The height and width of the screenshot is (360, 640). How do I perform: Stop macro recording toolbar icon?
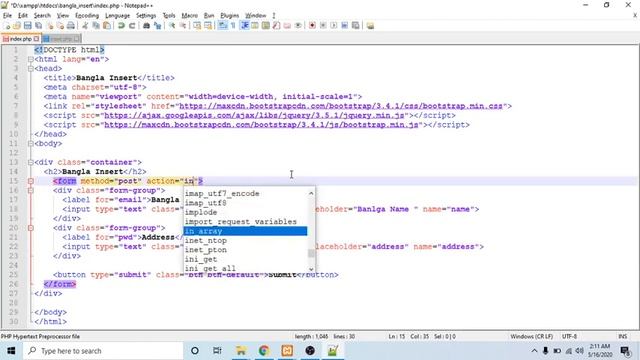coord(323,26)
